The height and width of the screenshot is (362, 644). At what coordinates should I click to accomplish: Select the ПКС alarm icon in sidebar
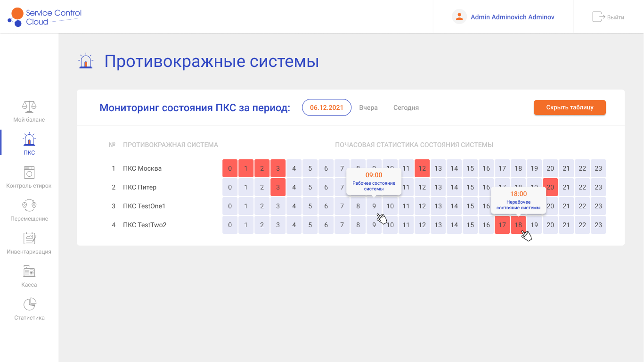29,140
